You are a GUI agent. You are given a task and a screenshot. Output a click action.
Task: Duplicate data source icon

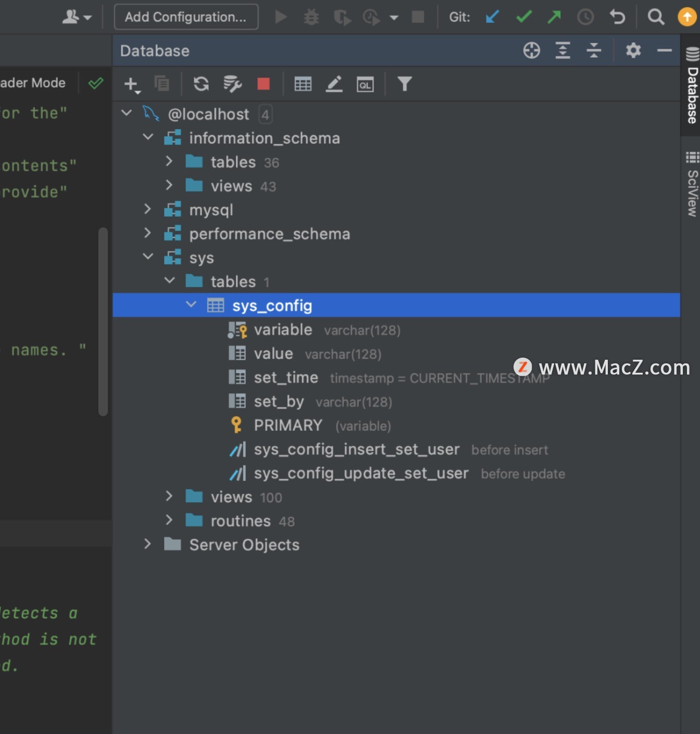162,83
